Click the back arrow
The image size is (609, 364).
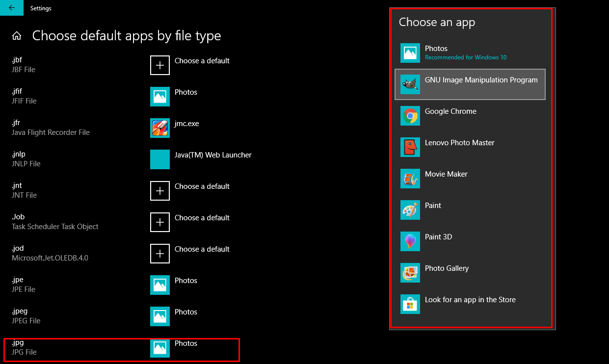point(11,8)
